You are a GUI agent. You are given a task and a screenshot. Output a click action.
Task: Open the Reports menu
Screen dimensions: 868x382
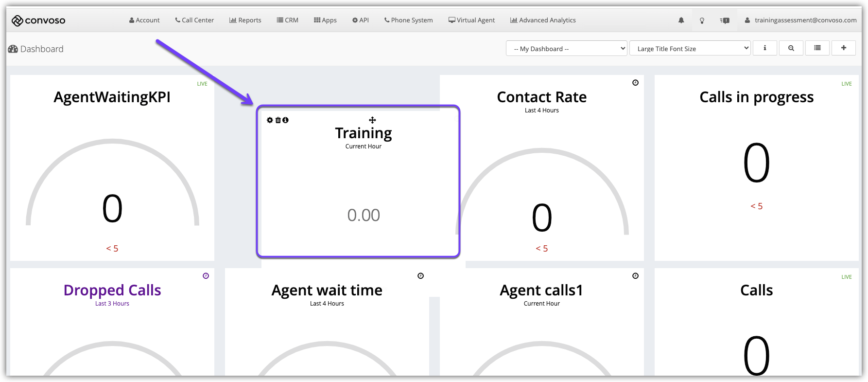(x=245, y=20)
